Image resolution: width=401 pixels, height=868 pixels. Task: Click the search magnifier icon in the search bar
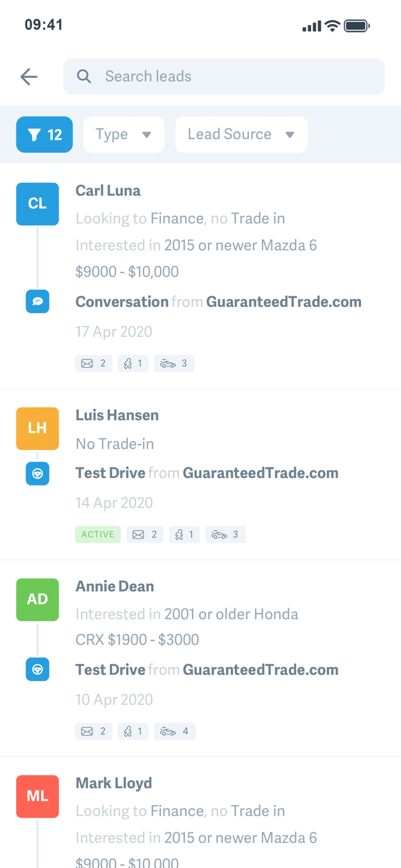(x=84, y=76)
